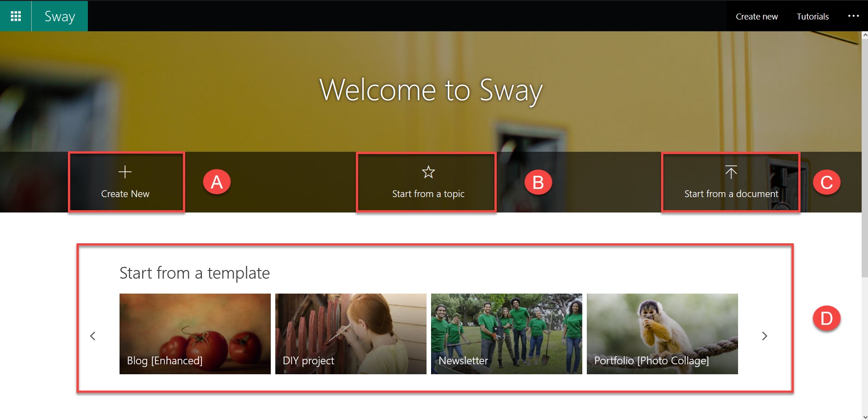This screenshot has height=420, width=868.
Task: Click the Welcome to Sway title
Action: tap(431, 90)
